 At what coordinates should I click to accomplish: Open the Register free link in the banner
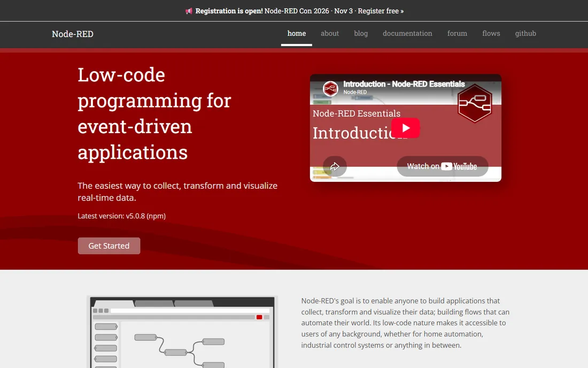pyautogui.click(x=381, y=11)
